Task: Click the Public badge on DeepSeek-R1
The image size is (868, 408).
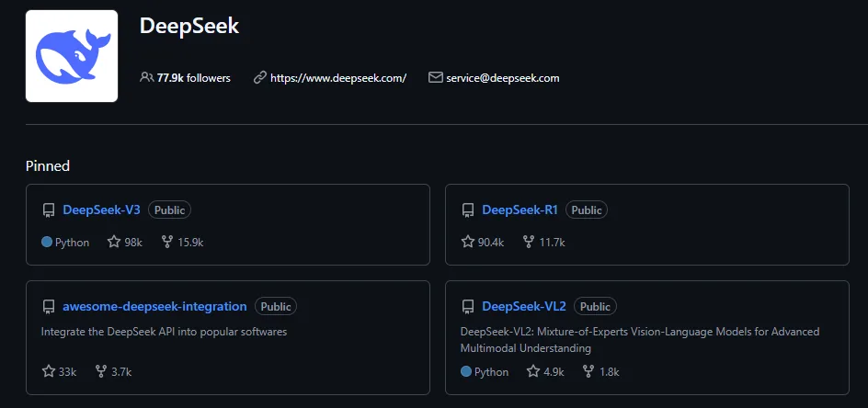Action: (587, 210)
